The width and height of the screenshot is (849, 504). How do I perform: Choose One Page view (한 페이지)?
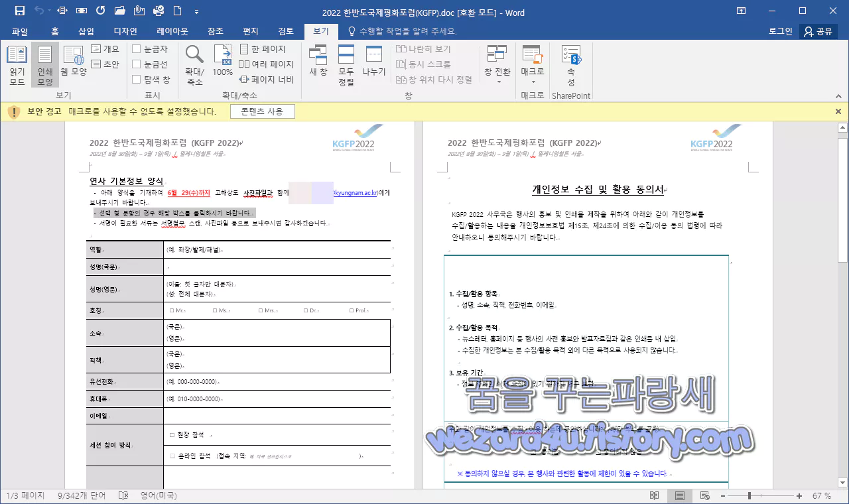click(262, 49)
